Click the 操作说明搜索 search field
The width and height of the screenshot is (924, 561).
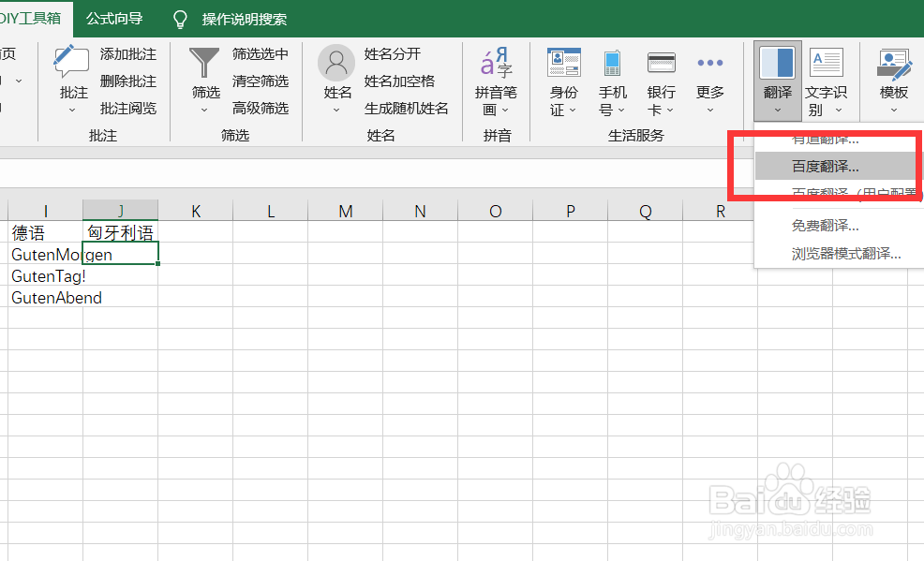(244, 20)
